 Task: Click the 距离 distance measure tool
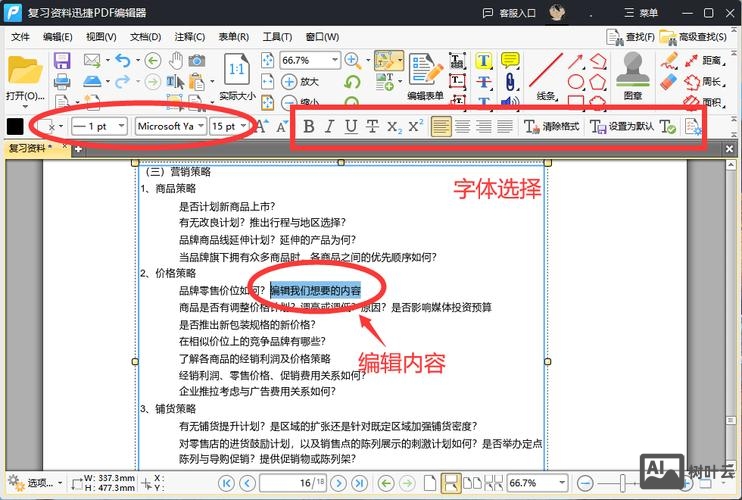pos(704,61)
